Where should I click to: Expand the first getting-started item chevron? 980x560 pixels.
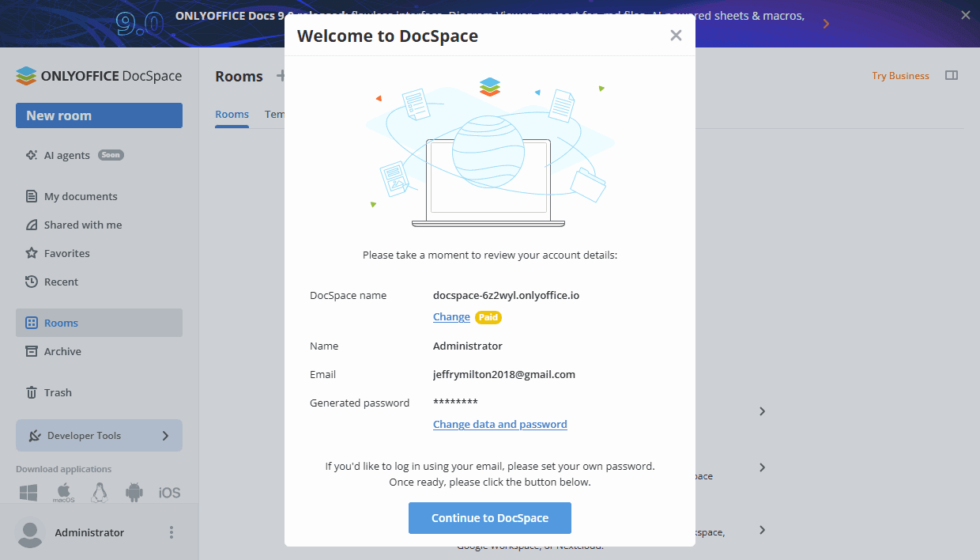(x=761, y=411)
